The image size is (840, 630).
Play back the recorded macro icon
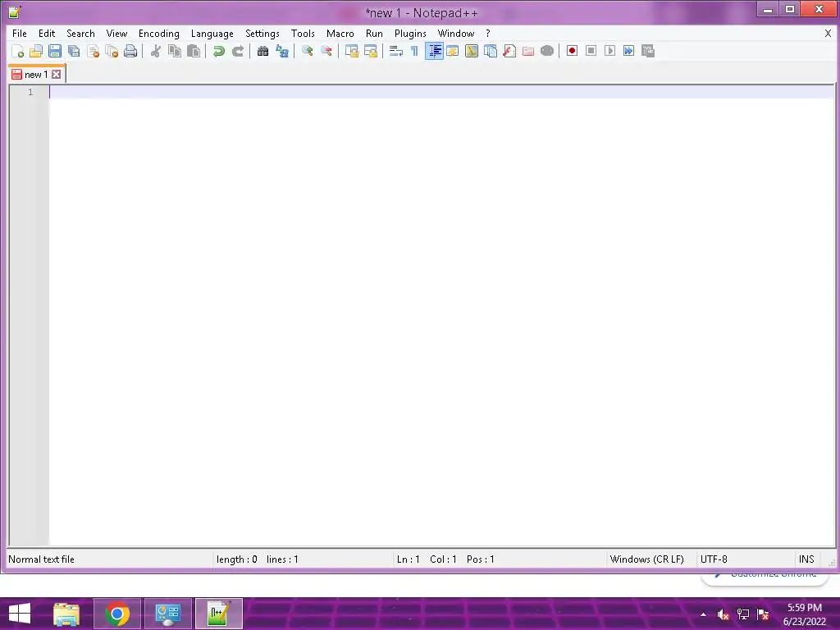[609, 51]
